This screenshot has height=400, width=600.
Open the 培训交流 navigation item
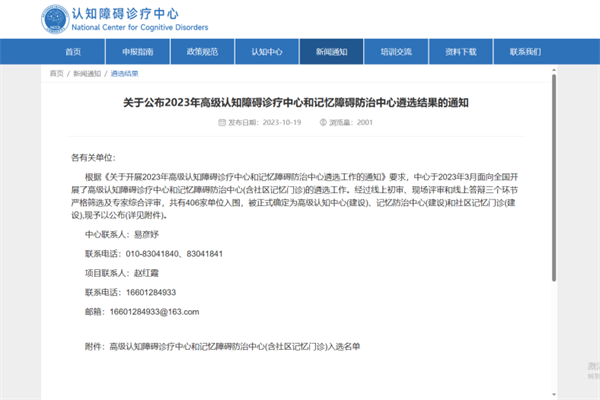point(396,51)
